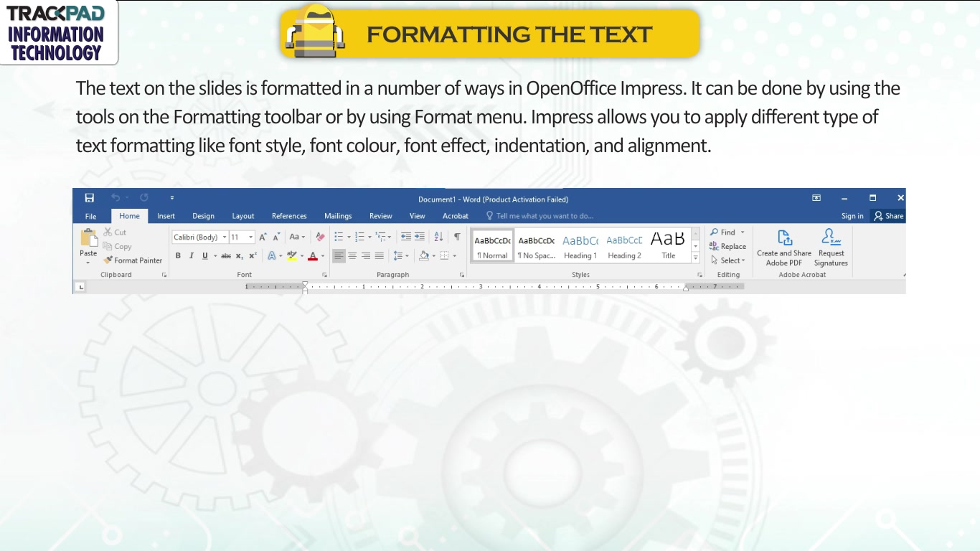Apply the Heading 1 style
Screen dimensions: 980x551
point(580,245)
